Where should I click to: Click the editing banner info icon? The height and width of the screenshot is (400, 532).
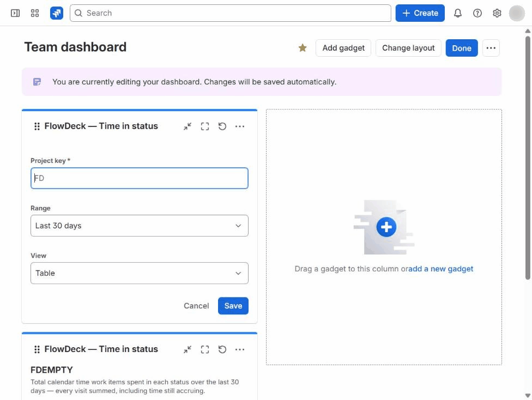(37, 82)
